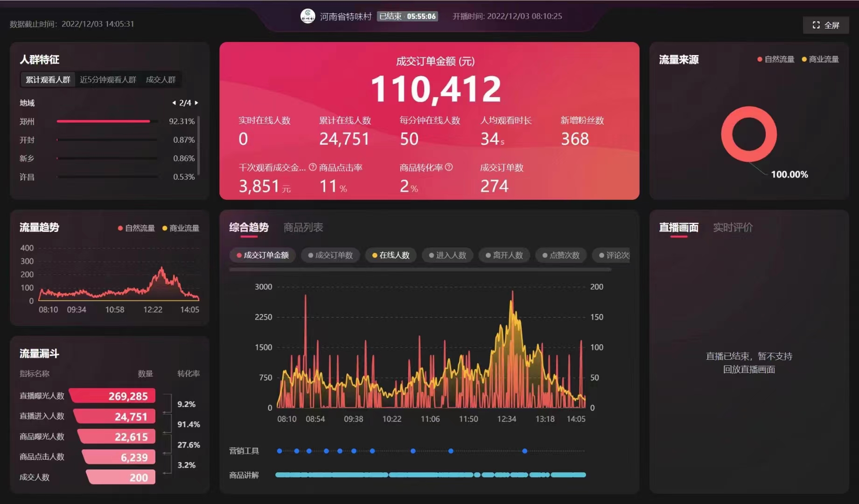Open the 商品列表 tab
The width and height of the screenshot is (859, 504).
[x=303, y=227]
